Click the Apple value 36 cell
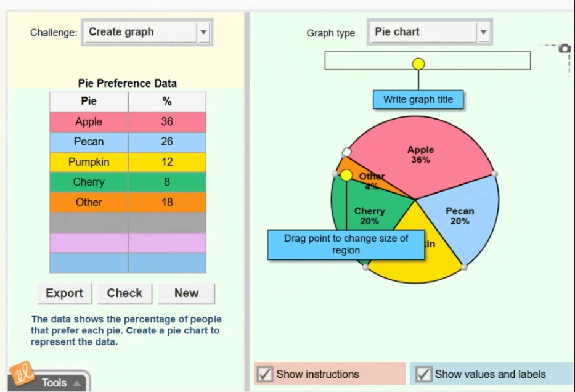575x392 pixels. [167, 122]
